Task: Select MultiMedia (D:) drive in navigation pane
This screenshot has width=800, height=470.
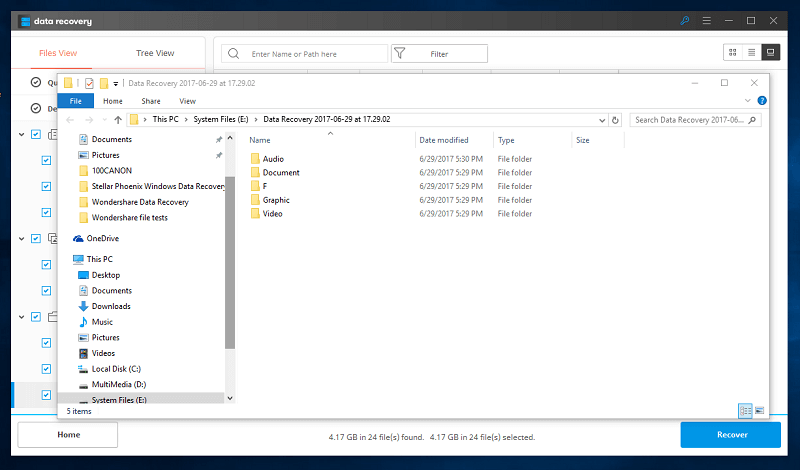Action: point(118,384)
